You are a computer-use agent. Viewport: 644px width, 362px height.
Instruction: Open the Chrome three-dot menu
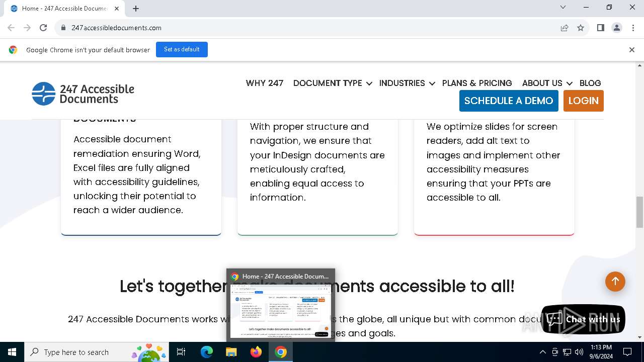tap(632, 28)
